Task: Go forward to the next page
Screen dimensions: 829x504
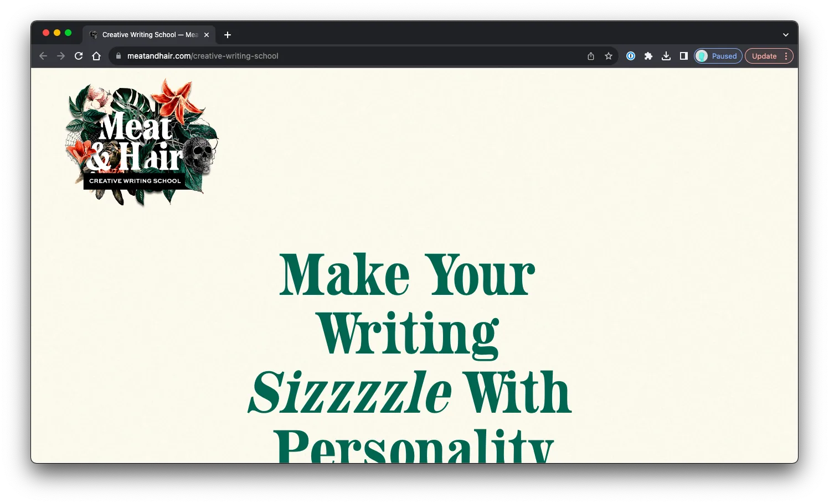Action: pyautogui.click(x=61, y=56)
